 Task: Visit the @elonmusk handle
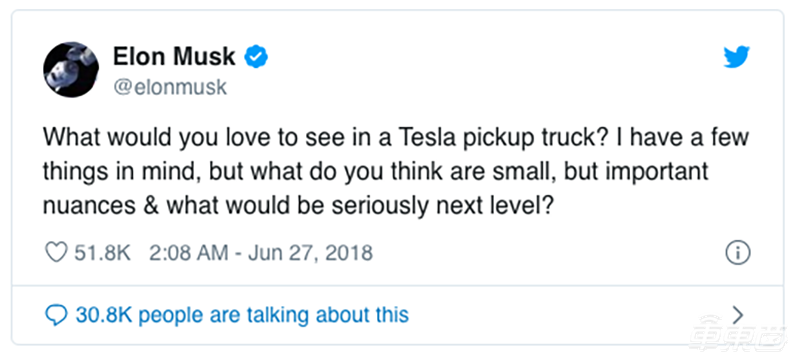[170, 87]
